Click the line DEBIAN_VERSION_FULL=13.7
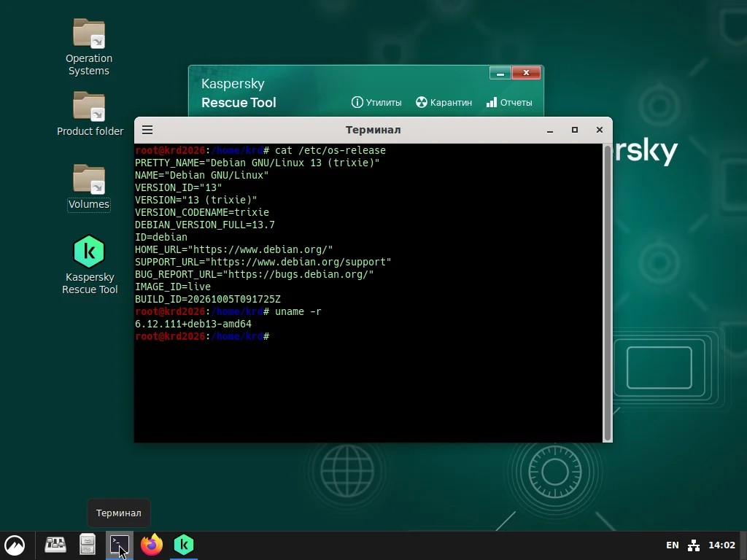747x560 pixels. pyautogui.click(x=205, y=225)
